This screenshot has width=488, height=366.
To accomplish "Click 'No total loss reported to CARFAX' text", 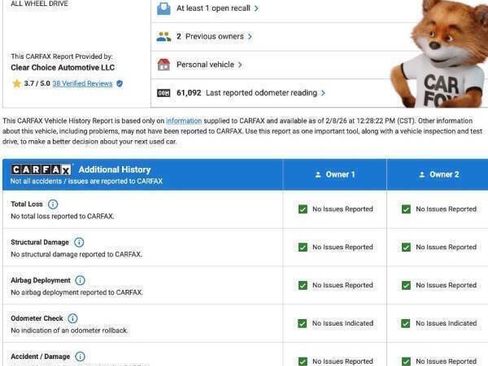I will tap(62, 216).
